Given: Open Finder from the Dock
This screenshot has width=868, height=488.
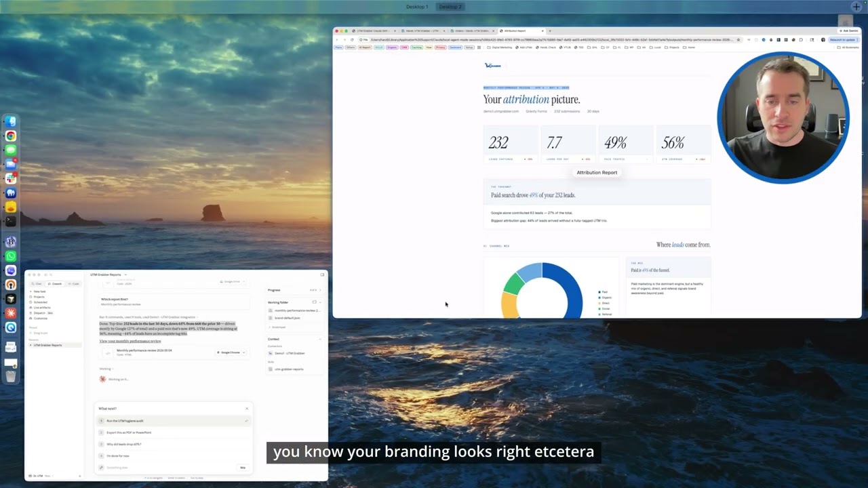Looking at the screenshot, I should pos(11,122).
